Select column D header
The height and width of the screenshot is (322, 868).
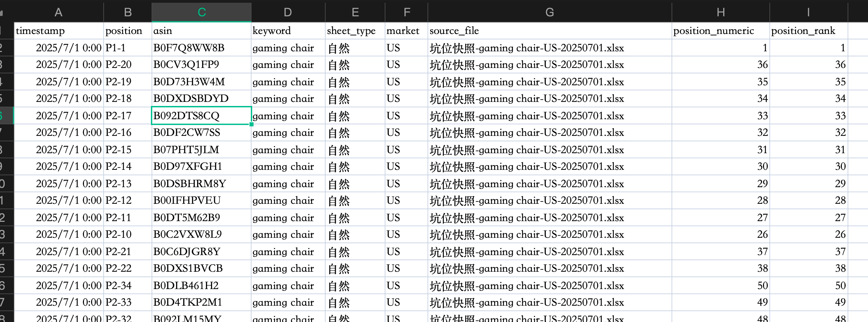pyautogui.click(x=288, y=12)
